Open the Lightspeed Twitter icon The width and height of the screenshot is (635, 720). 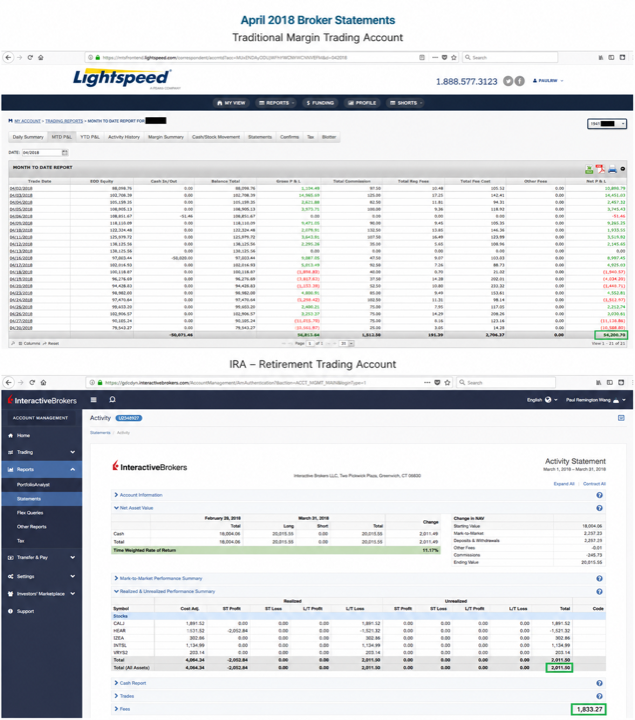pos(508,81)
